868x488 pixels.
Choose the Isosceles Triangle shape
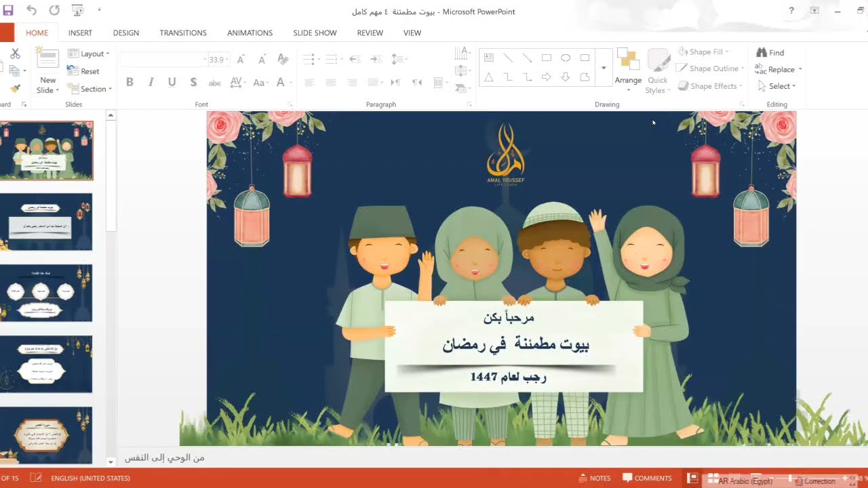(x=488, y=77)
